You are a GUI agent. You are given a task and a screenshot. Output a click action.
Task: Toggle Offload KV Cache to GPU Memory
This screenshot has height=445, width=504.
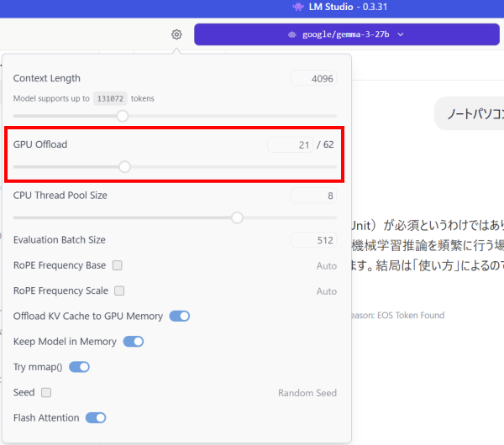coord(180,317)
